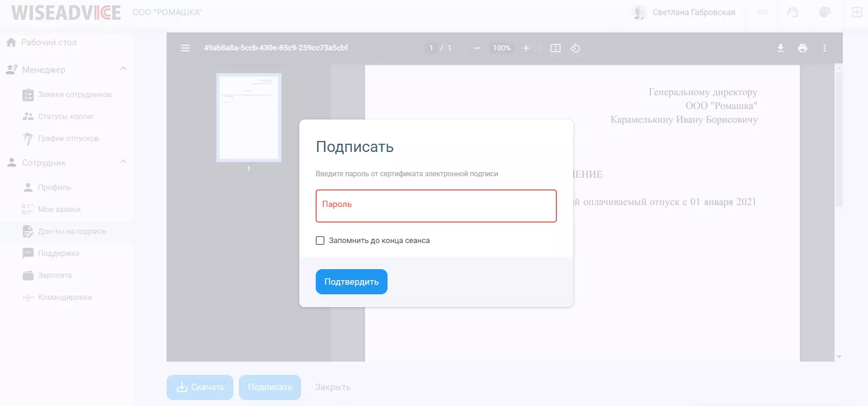The height and width of the screenshot is (406, 868).
Task: Open PDF viewer more actions menu
Action: point(825,48)
